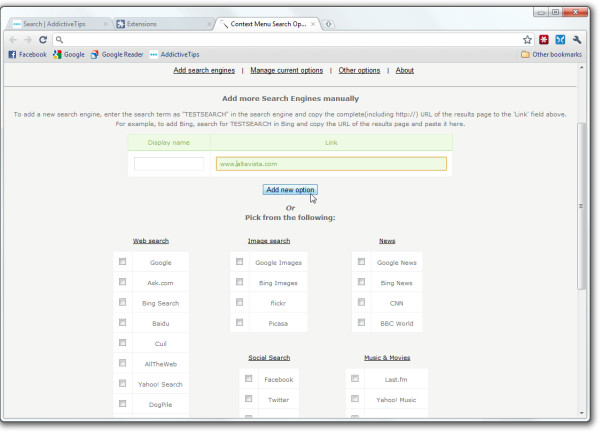Viewport: 600px width, 432px height.
Task: Click the Link field containing www.altavista.com
Action: point(331,164)
